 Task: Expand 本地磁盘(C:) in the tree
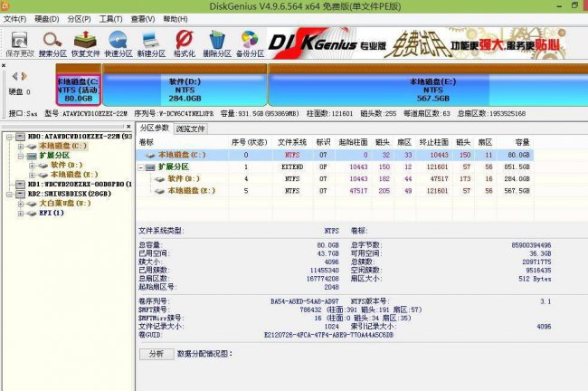pyautogui.click(x=21, y=147)
